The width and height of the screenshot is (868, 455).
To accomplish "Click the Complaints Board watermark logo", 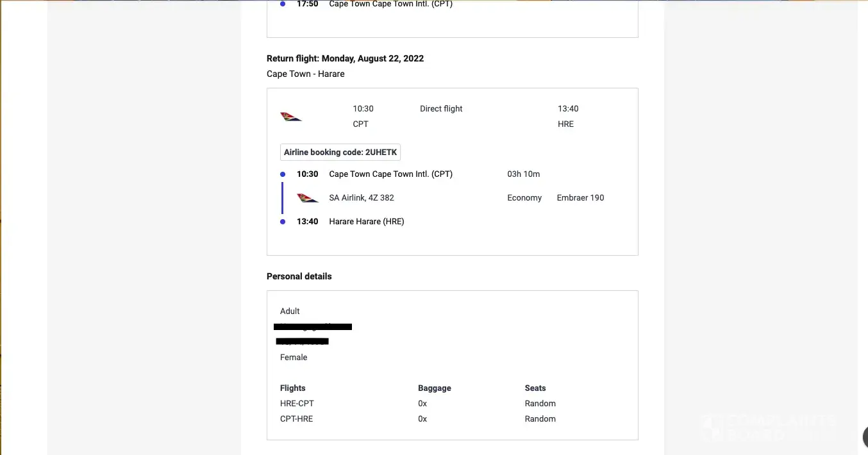I will 768,427.
